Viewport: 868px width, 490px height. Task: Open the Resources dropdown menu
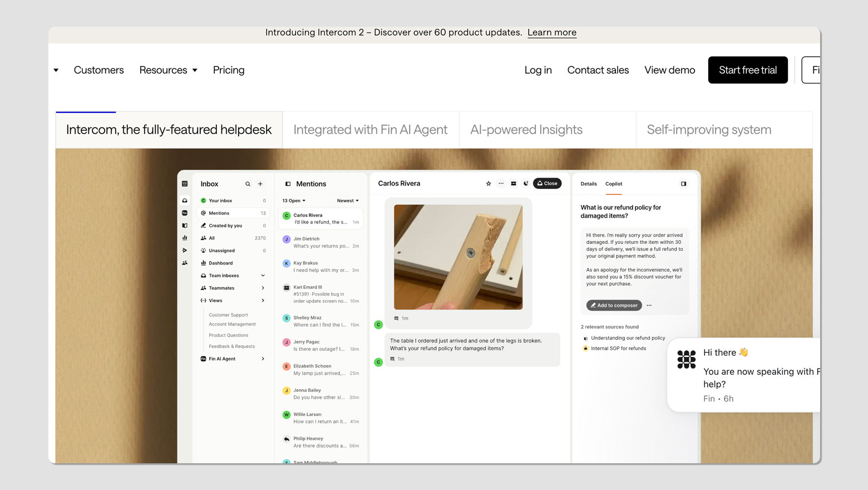[x=169, y=70]
